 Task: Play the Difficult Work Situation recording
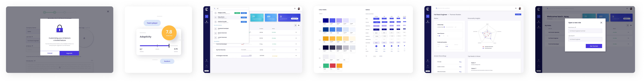tap(460, 72)
